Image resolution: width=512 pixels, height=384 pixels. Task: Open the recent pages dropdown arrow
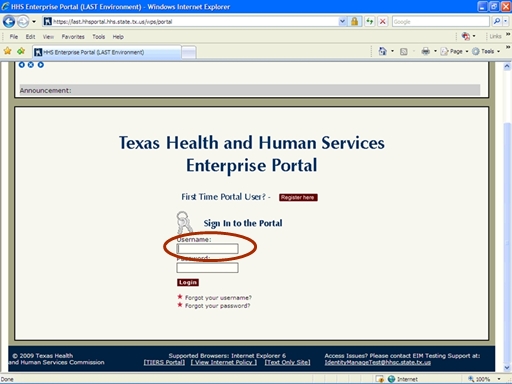34,22
